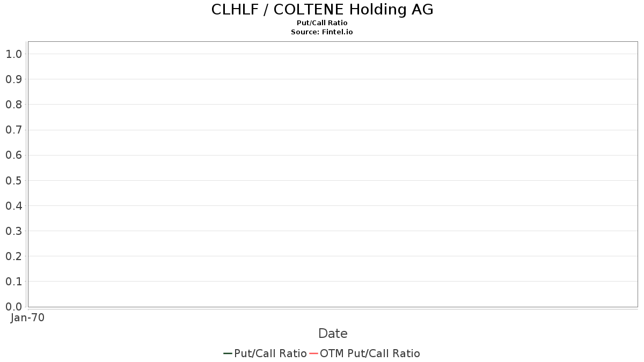Open the Source: Fintel.io text
The image size is (644, 362).
(x=322, y=32)
